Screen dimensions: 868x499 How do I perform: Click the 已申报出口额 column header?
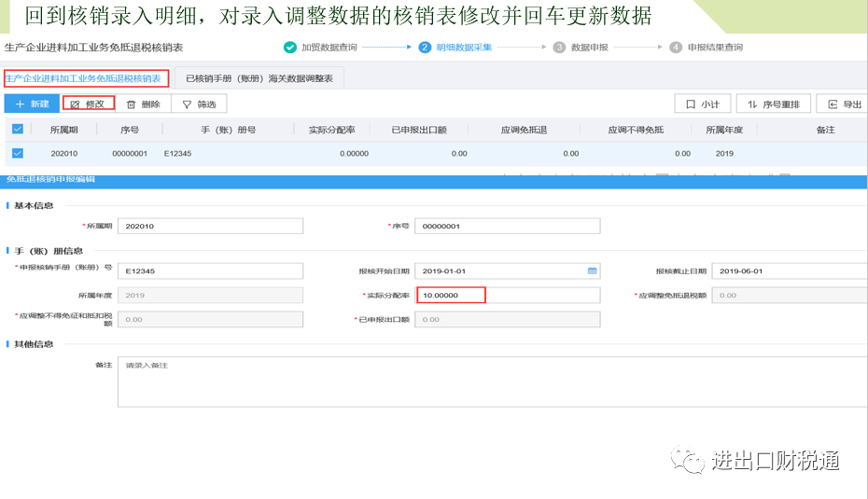[418, 130]
